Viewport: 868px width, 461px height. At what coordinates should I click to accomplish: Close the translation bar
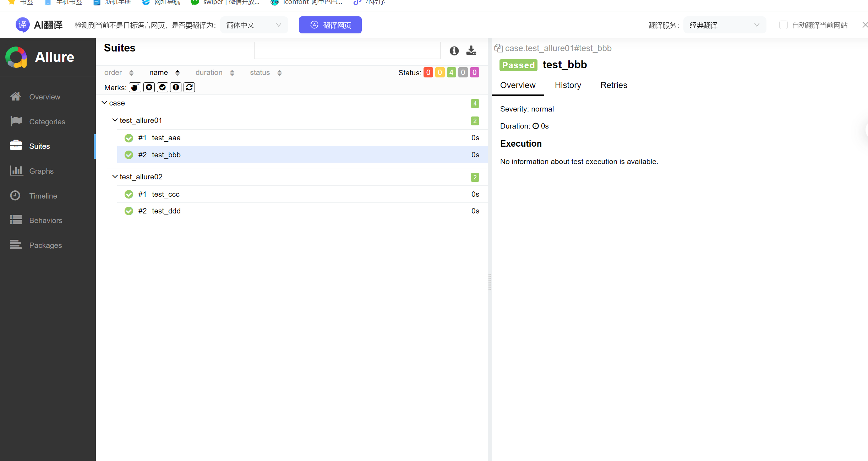[865, 25]
